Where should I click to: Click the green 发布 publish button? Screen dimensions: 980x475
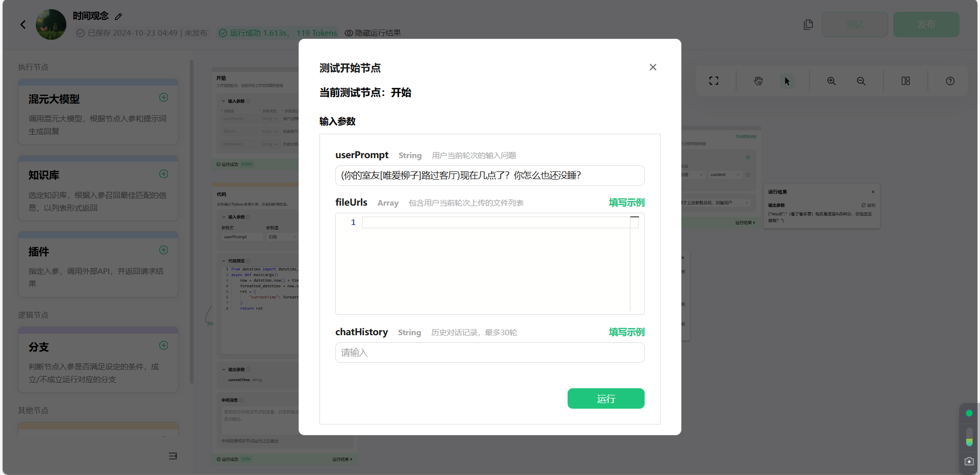coord(926,24)
